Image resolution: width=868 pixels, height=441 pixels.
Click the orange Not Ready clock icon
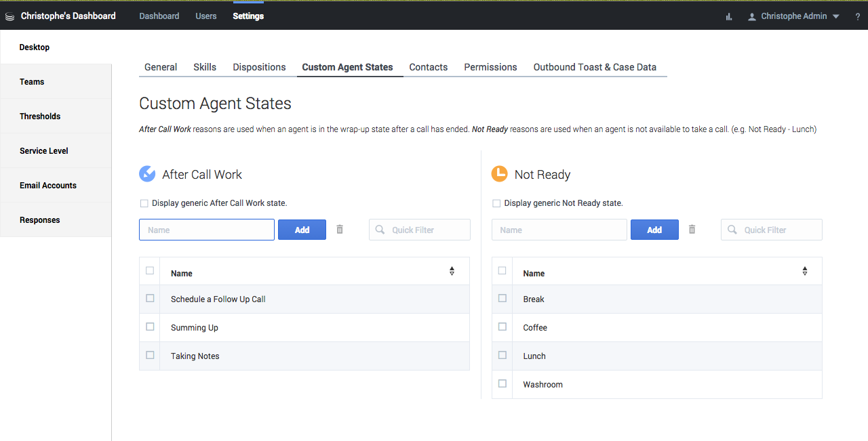pyautogui.click(x=499, y=174)
